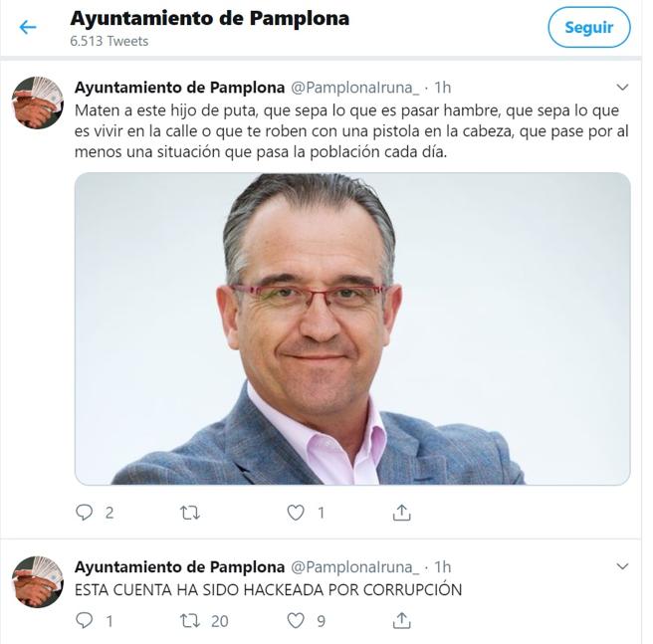Click the 6.513 Tweets count header
Screen dimensions: 653x644
109,41
